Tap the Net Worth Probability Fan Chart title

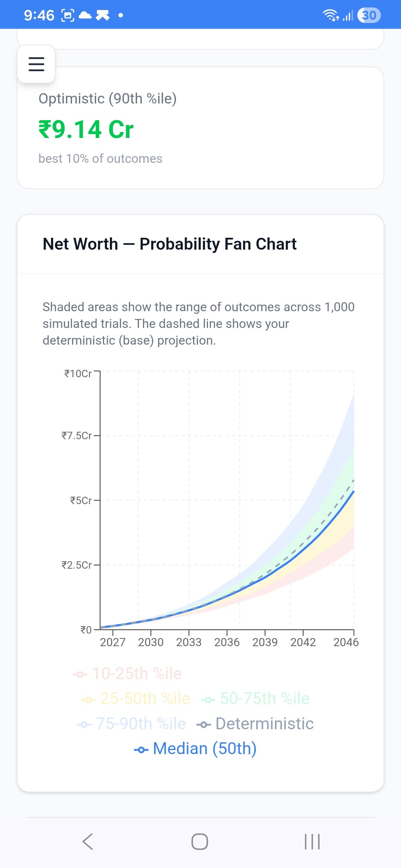tap(170, 244)
